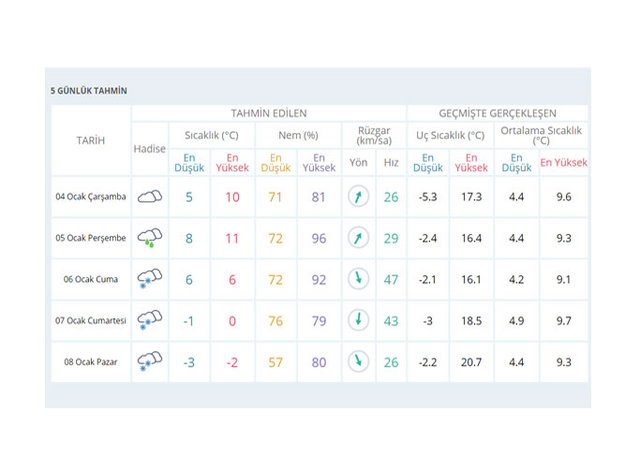This screenshot has width=640, height=455.
Task: Click the wind direction arrow for 04 Ocak Çarşamba
Action: click(358, 197)
